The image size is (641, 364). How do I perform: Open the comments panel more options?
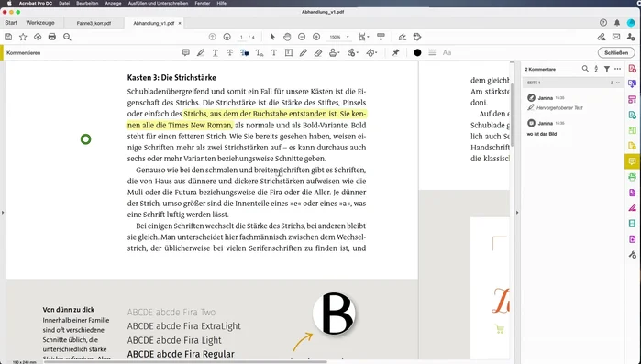[618, 69]
